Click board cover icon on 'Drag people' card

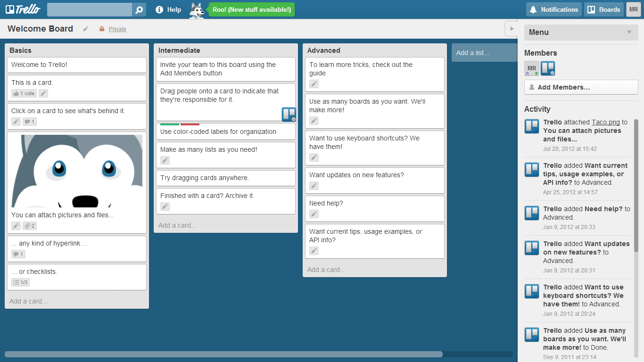[289, 115]
